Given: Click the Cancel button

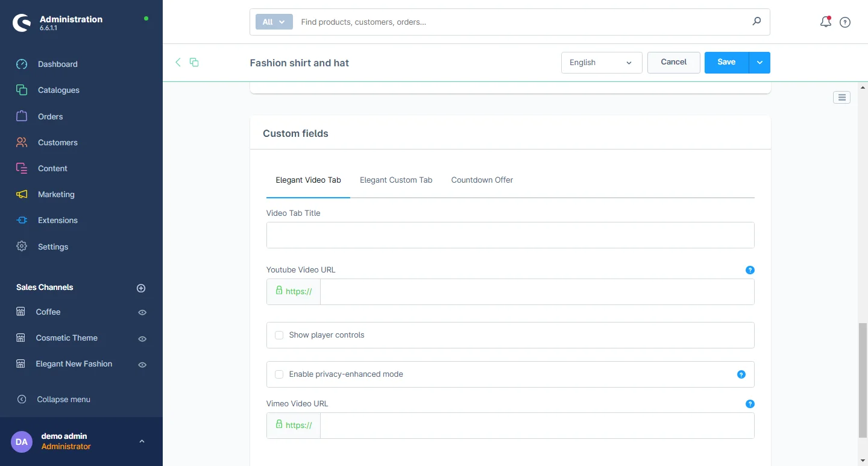Looking at the screenshot, I should coord(673,62).
